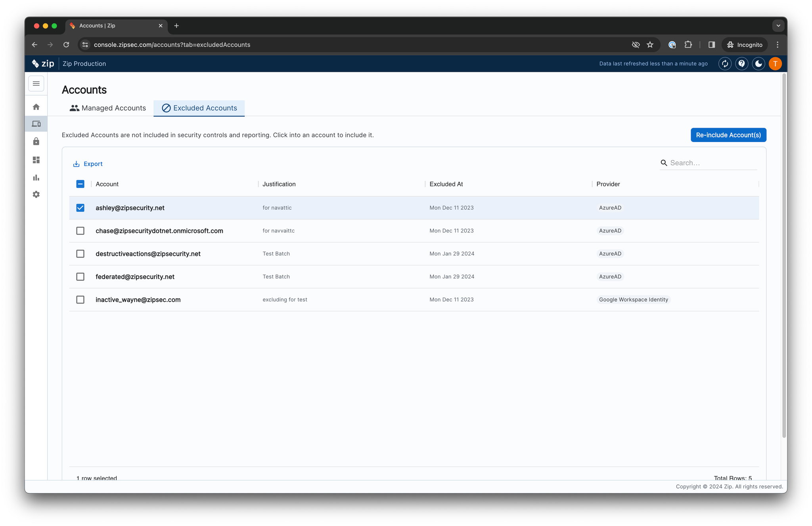Open the bar chart reports icon
Viewport: 812px width, 526px height.
coord(36,177)
